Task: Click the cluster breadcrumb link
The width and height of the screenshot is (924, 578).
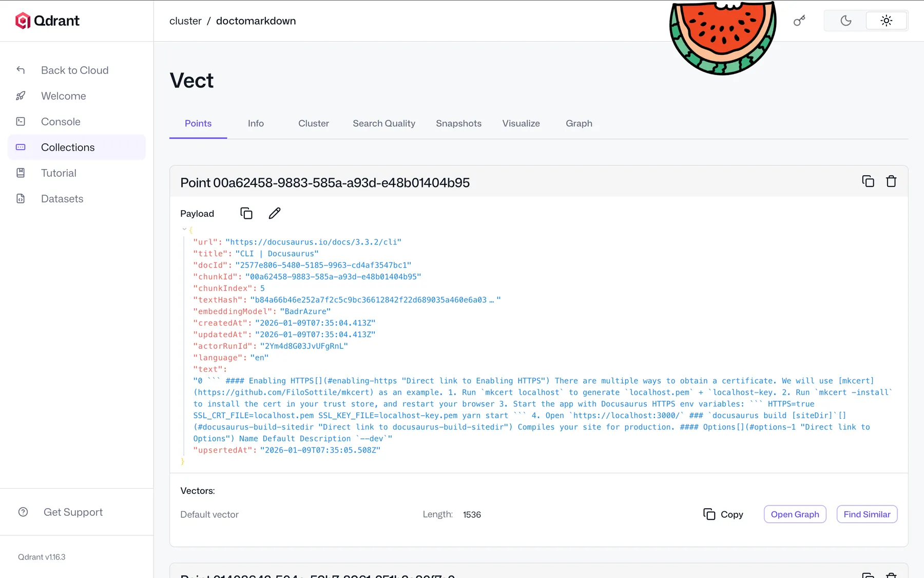Action: (x=185, y=21)
